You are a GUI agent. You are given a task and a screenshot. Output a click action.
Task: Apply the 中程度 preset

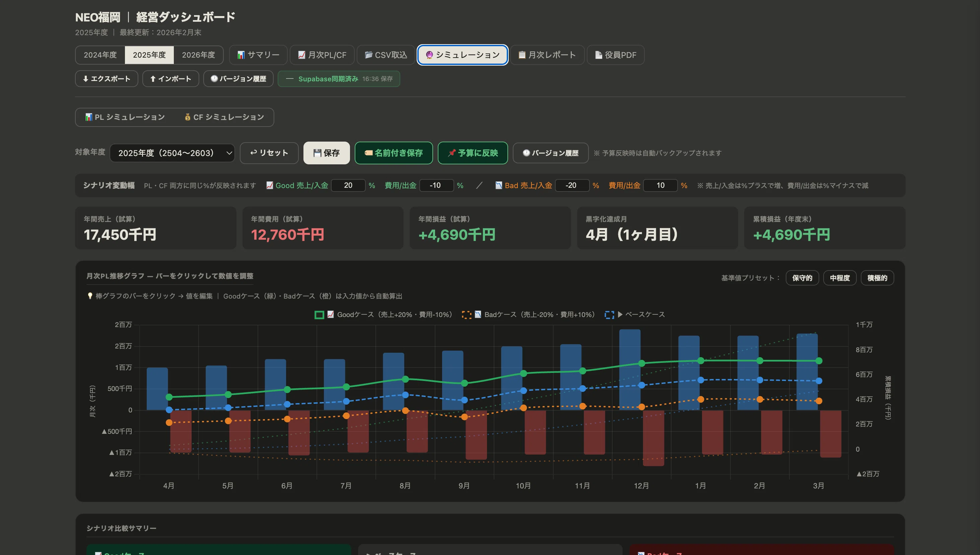point(840,278)
